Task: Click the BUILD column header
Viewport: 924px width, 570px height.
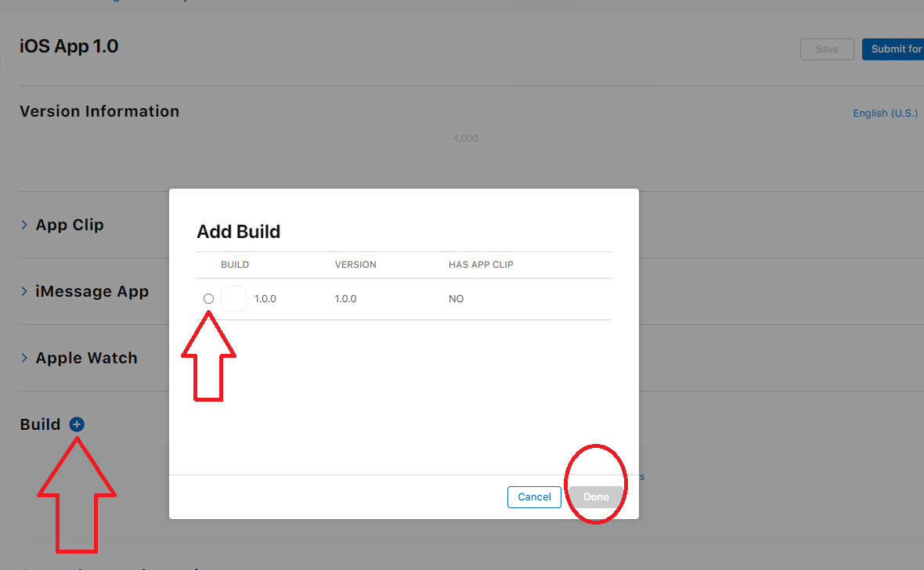Action: click(x=235, y=265)
